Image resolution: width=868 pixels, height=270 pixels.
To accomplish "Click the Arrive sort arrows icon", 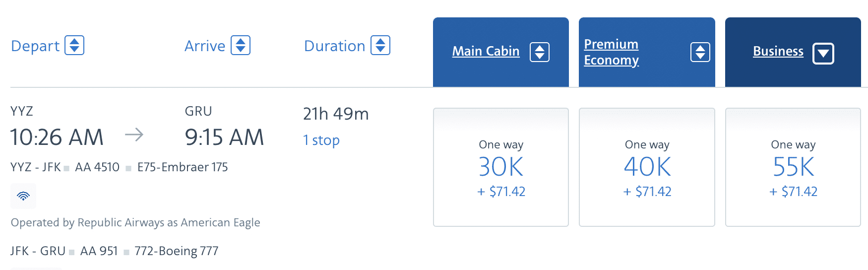I will click(241, 46).
